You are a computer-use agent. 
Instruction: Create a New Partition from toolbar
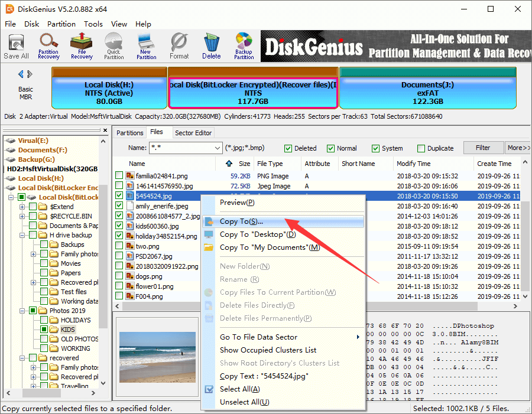(146, 46)
